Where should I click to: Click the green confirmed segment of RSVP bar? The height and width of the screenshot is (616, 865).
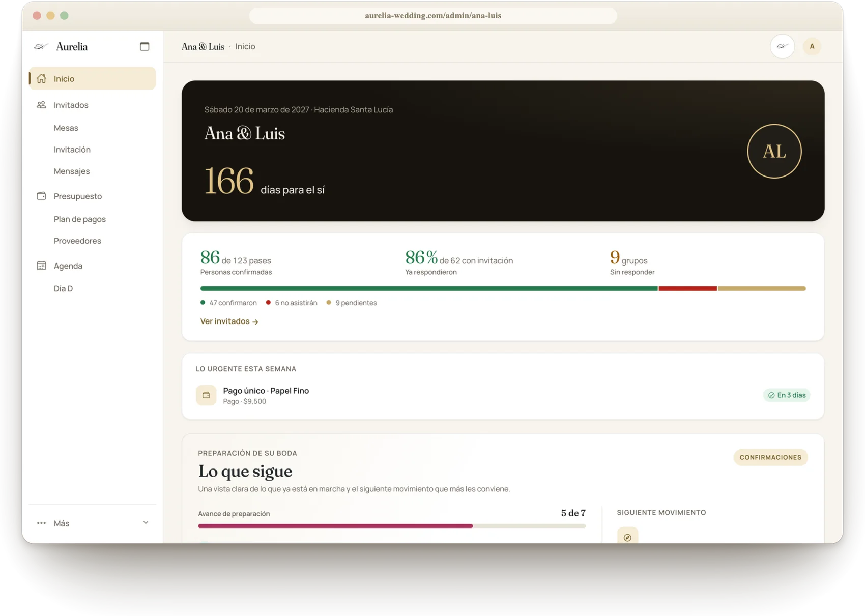[429, 288]
